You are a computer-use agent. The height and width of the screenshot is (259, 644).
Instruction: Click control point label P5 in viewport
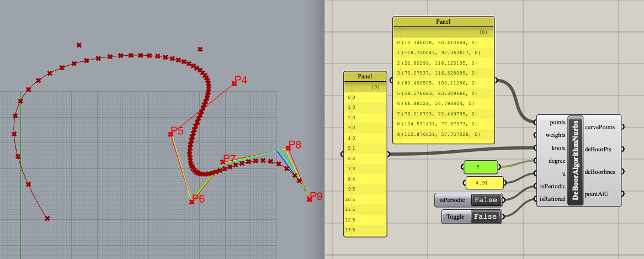coord(177,131)
